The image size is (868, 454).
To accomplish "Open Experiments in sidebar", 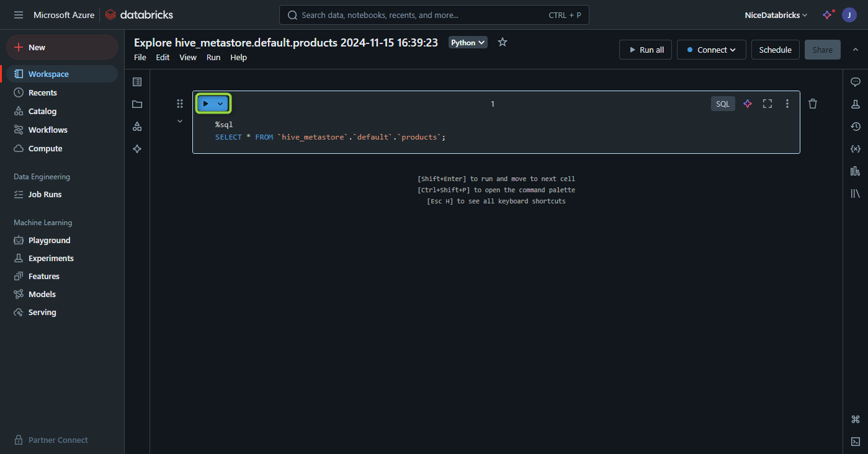I will (x=62, y=258).
